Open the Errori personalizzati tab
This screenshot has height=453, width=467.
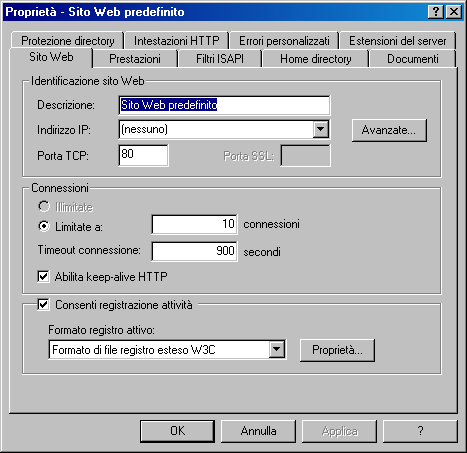(x=284, y=41)
